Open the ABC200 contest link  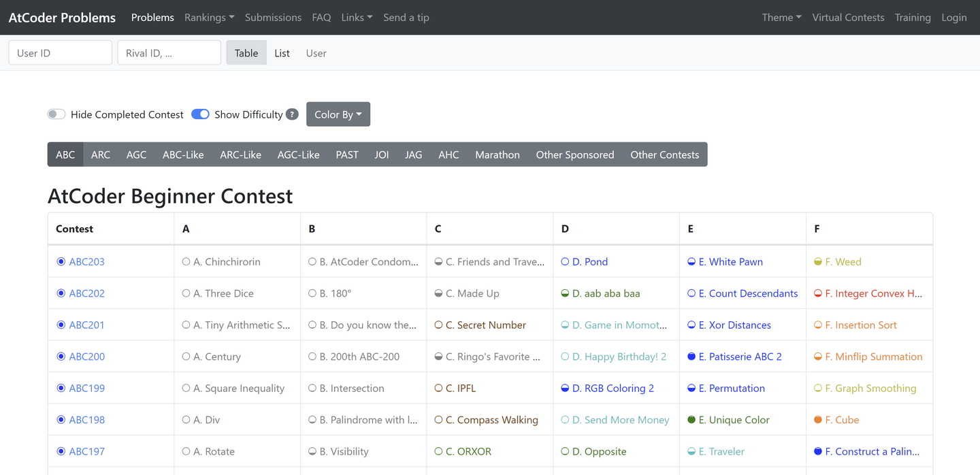click(87, 357)
